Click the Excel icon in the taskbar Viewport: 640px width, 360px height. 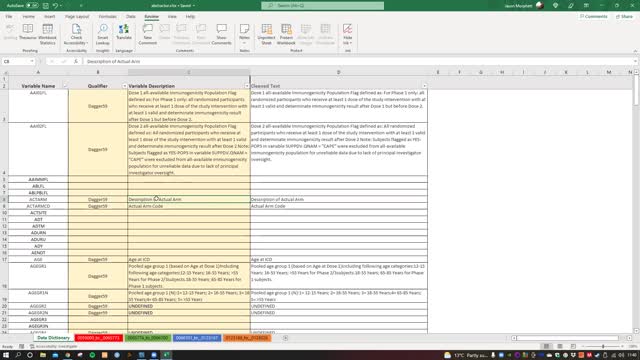pos(166,355)
